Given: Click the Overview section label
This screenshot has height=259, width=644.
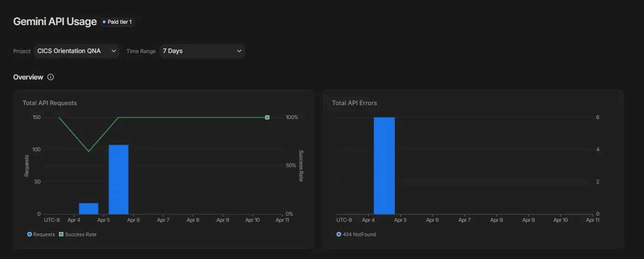Looking at the screenshot, I should [x=28, y=77].
